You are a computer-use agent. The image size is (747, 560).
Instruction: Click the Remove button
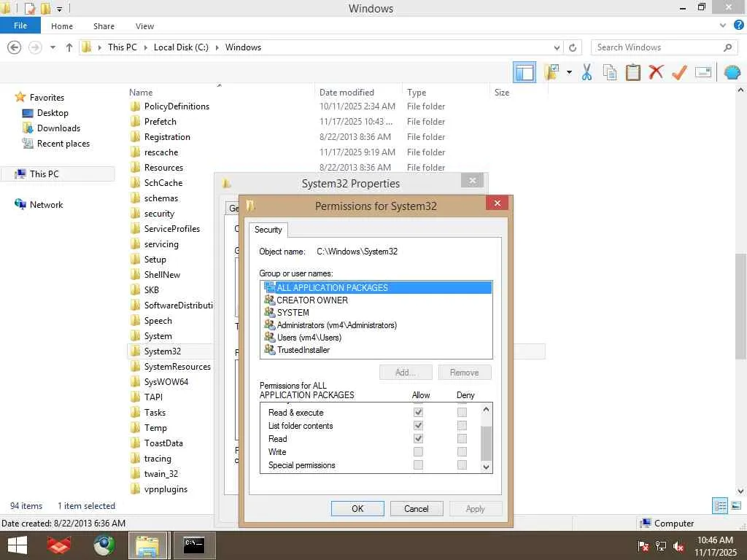(465, 373)
